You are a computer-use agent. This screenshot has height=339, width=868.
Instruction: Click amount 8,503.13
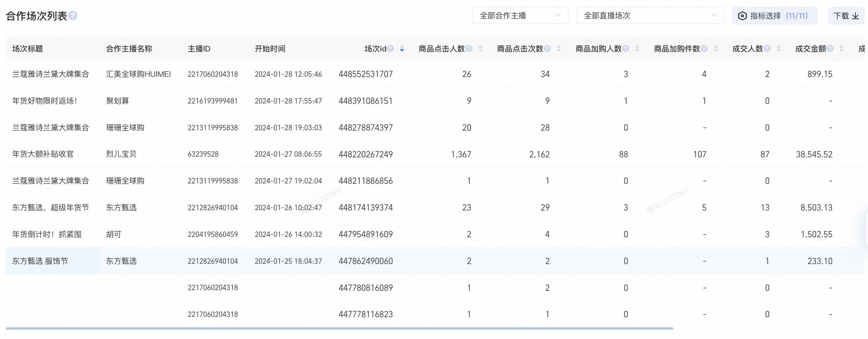[x=816, y=208]
